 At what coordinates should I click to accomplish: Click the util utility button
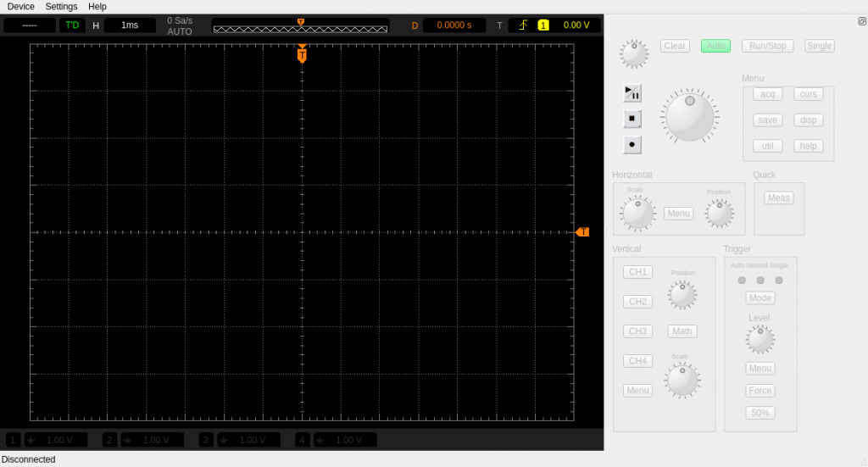click(x=768, y=146)
